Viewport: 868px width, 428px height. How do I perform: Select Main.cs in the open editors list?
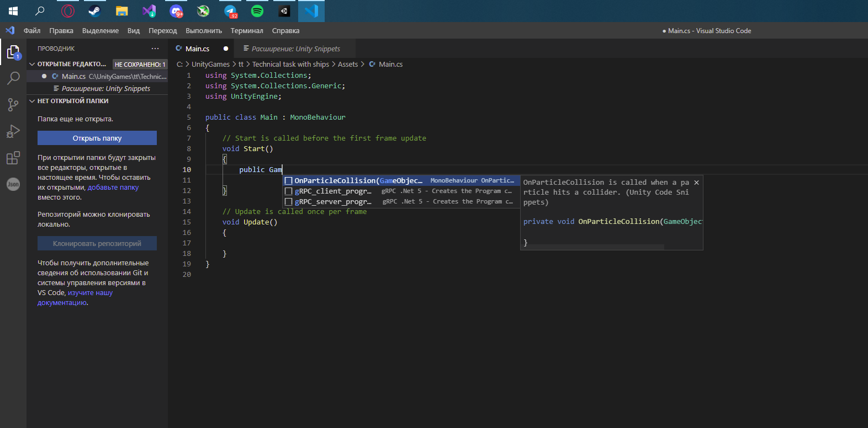97,76
